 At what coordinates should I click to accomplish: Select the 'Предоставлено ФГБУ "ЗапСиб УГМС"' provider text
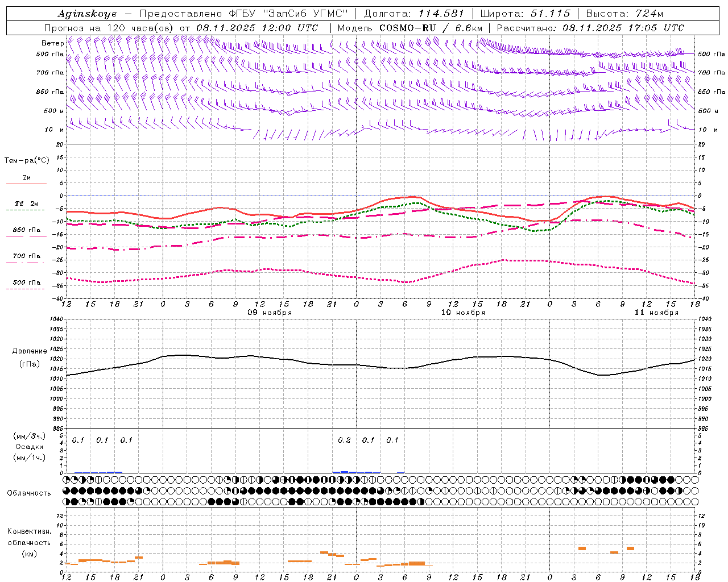[x=243, y=14]
